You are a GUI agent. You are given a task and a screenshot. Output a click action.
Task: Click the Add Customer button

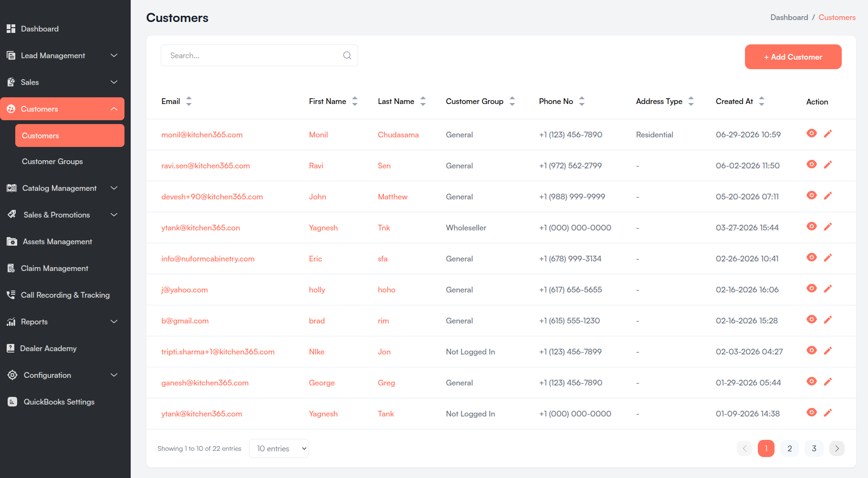[793, 57]
